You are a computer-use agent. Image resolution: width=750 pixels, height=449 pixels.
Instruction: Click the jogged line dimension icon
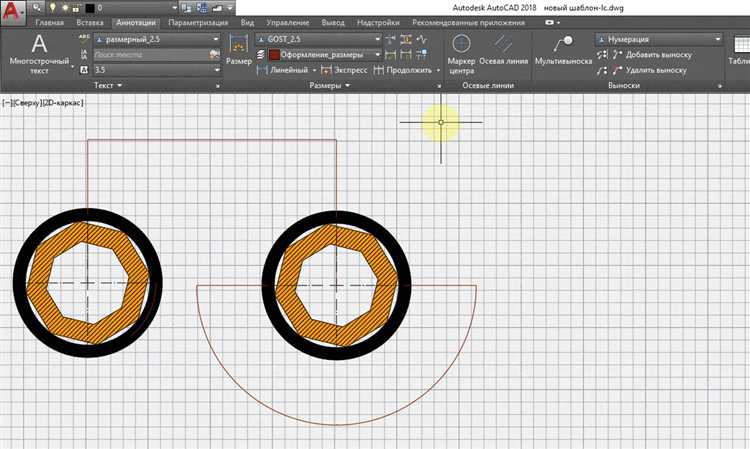point(421,39)
